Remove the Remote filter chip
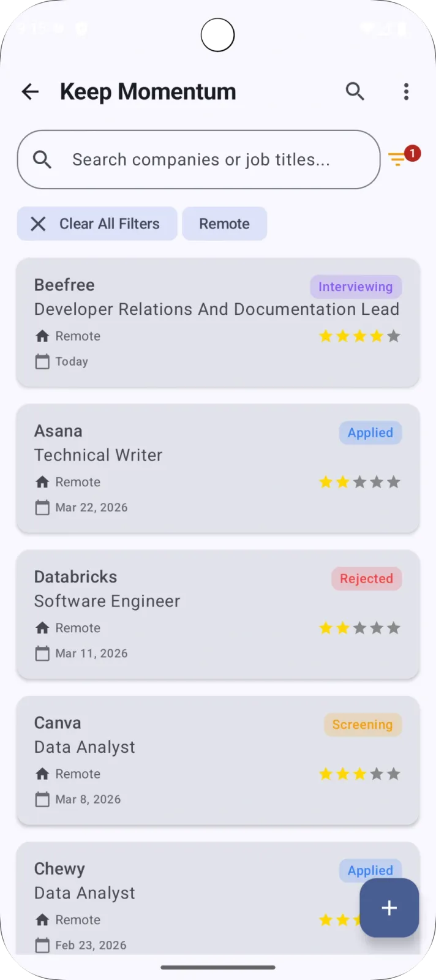The height and width of the screenshot is (980, 436). pos(224,224)
